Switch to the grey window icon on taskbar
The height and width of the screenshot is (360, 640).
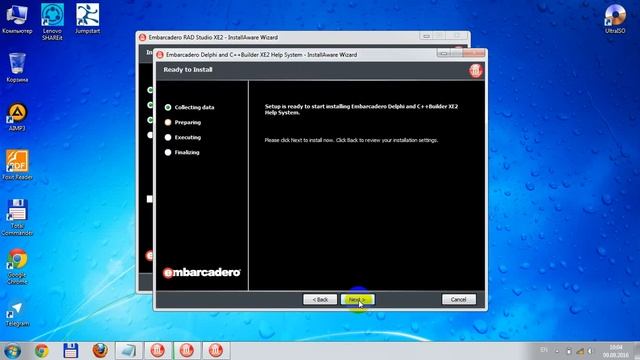129,351
